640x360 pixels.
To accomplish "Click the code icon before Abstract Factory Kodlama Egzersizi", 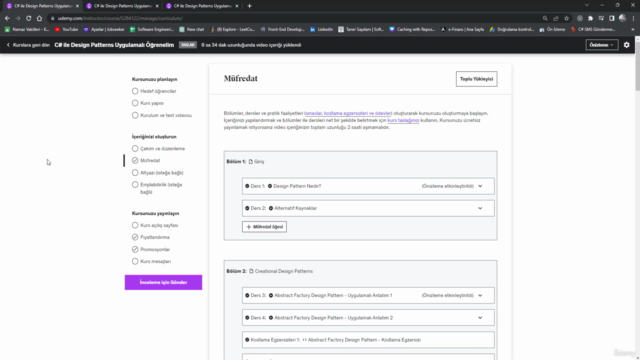I will tap(304, 340).
